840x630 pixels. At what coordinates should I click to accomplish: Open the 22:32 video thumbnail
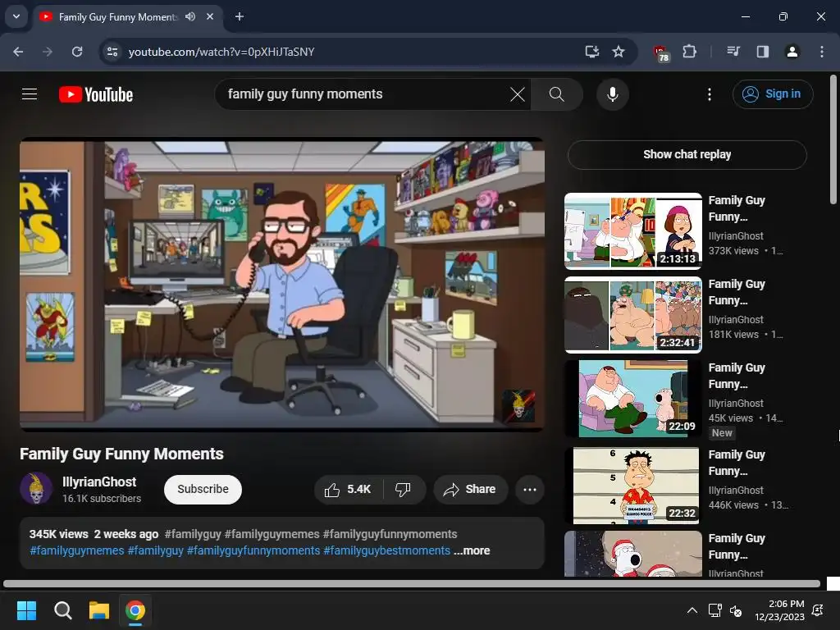tap(633, 486)
